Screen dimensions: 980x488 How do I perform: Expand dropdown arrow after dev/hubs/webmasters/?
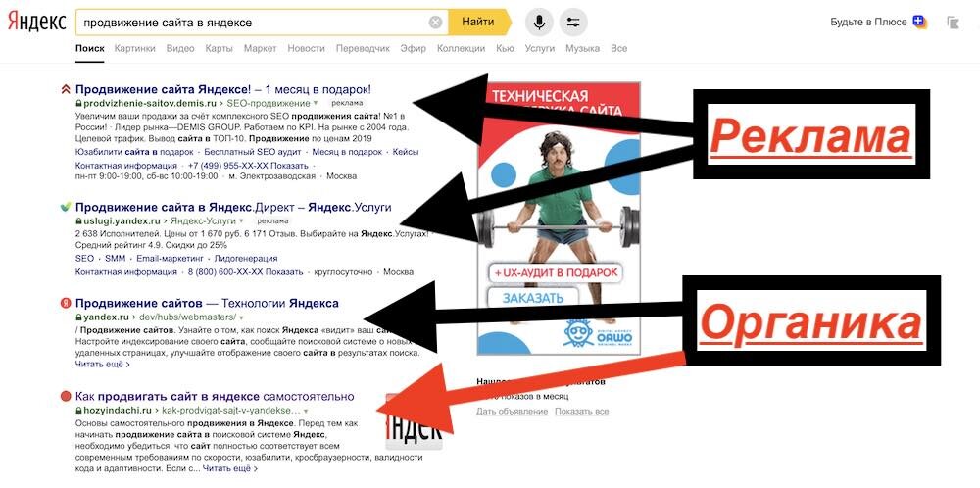(241, 317)
